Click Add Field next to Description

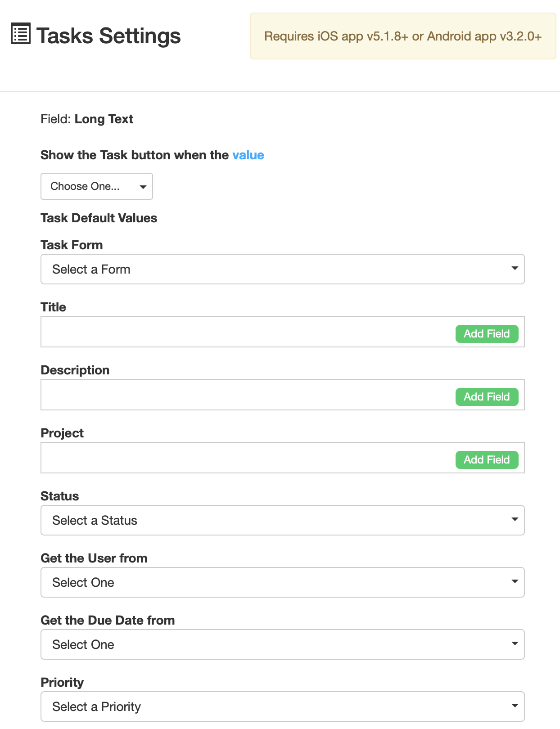click(487, 396)
